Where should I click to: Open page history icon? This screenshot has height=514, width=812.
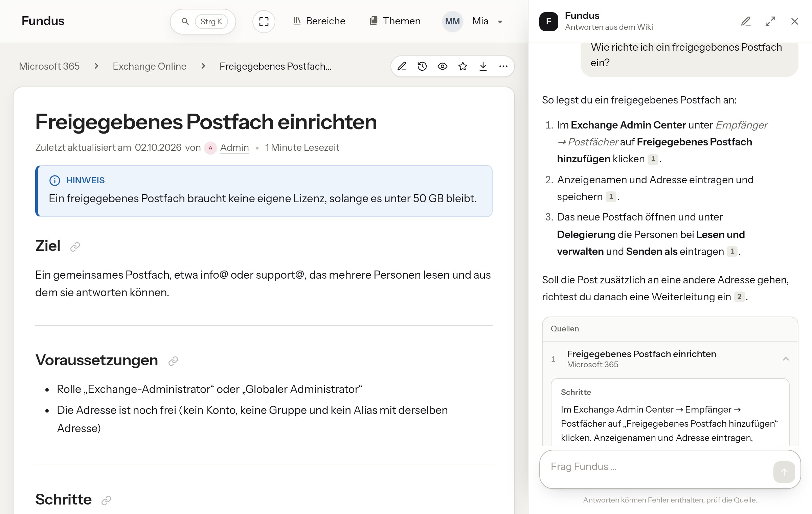click(x=422, y=66)
